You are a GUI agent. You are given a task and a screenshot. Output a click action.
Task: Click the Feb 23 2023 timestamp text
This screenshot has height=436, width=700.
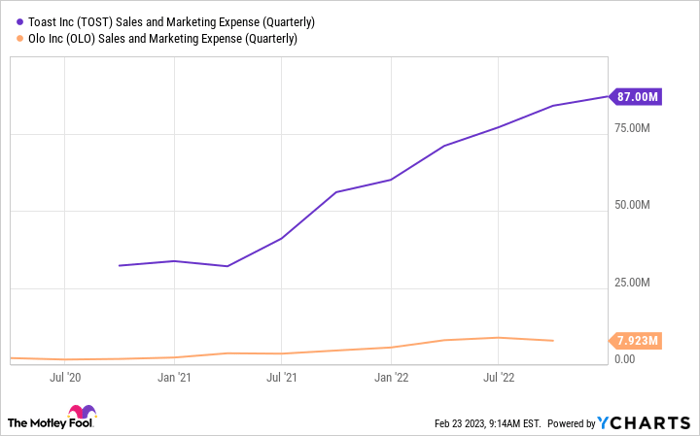[488, 424]
